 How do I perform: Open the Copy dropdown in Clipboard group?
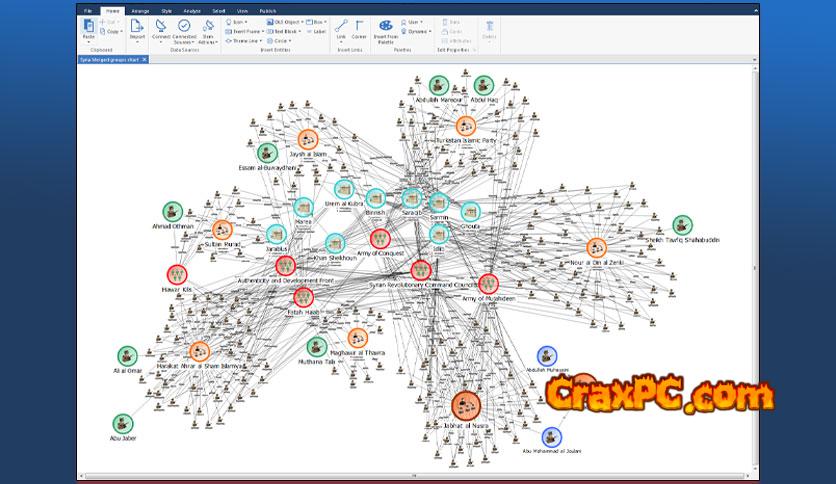[x=111, y=31]
